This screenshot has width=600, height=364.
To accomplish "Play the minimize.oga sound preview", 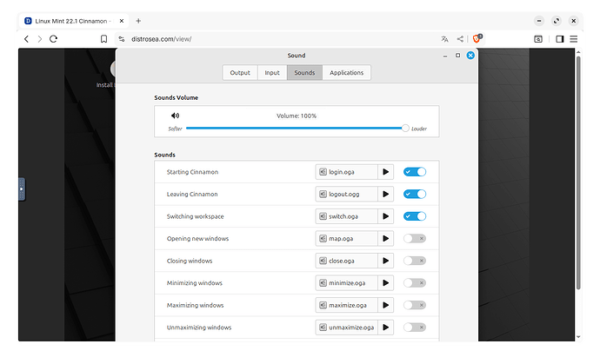I will click(386, 283).
